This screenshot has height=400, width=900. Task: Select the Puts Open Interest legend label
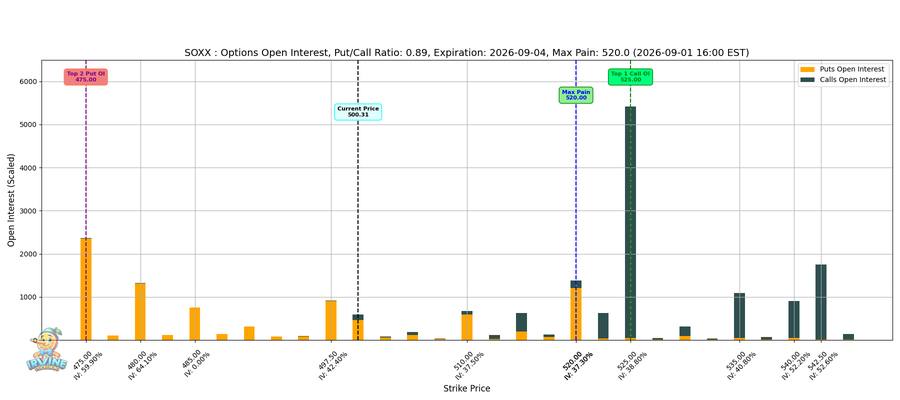852,69
